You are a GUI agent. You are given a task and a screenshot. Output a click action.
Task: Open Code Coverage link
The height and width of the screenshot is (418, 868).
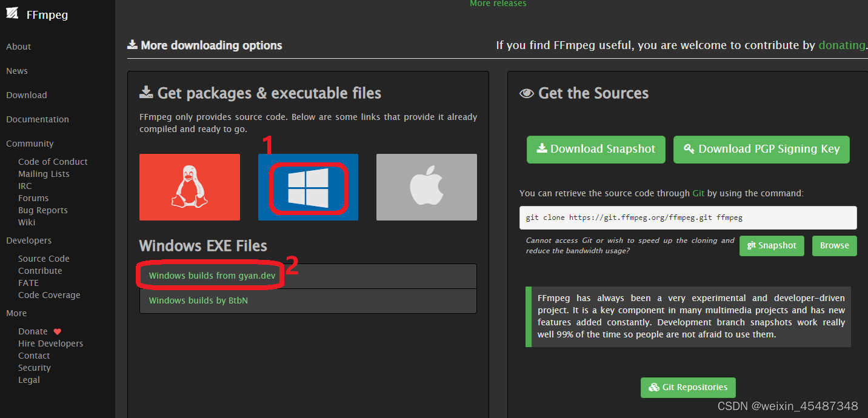(49, 295)
